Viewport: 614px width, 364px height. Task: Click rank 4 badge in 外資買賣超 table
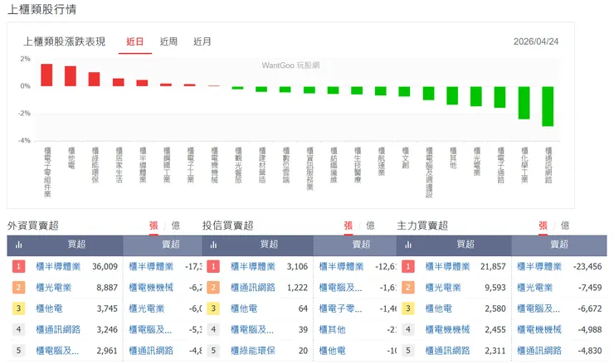(x=18, y=329)
